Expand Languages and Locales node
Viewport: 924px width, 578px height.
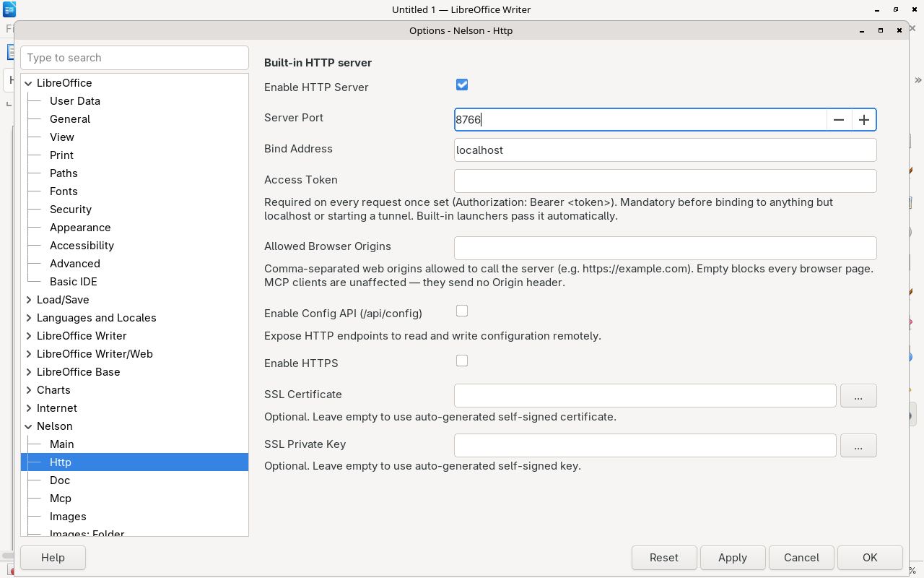pyautogui.click(x=29, y=318)
